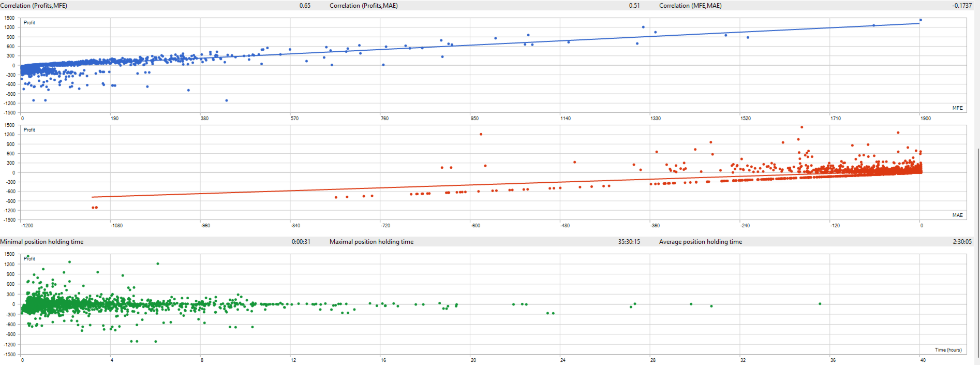Select the 2:30:05 holding time value
980x365 pixels.
point(962,242)
